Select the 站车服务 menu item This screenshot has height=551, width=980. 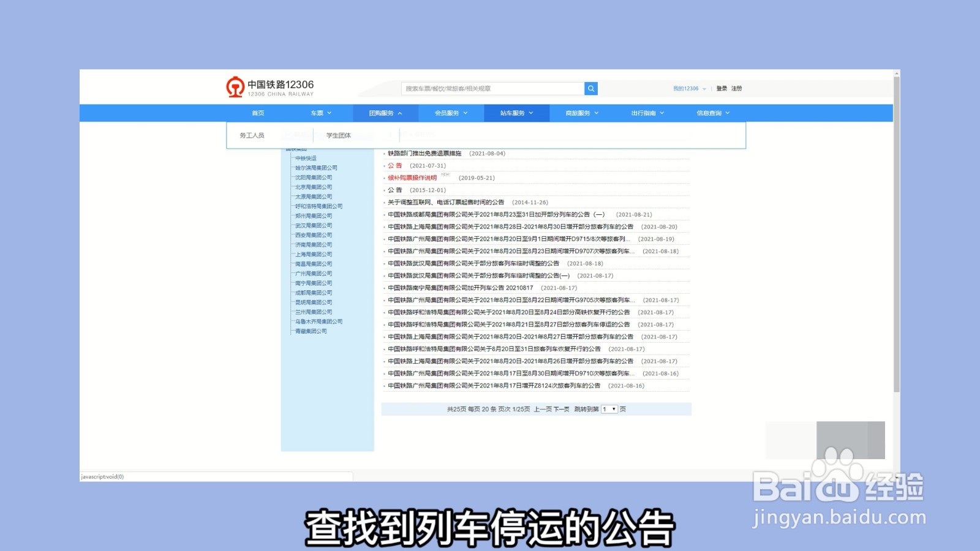516,113
